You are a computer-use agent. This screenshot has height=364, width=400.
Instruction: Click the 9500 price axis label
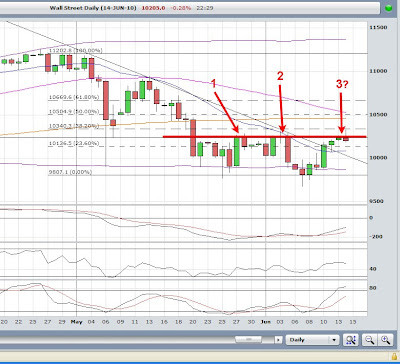pyautogui.click(x=378, y=201)
